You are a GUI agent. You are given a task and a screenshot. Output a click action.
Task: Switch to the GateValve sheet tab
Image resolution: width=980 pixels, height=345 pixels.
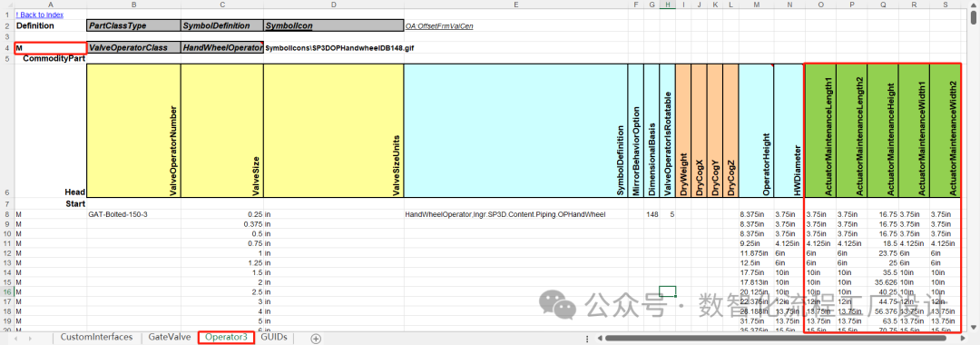169,338
